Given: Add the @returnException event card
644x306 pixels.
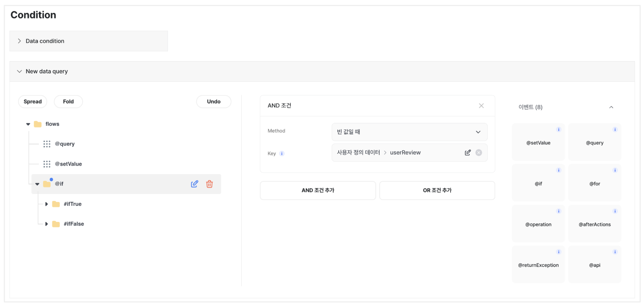Looking at the screenshot, I should point(538,265).
